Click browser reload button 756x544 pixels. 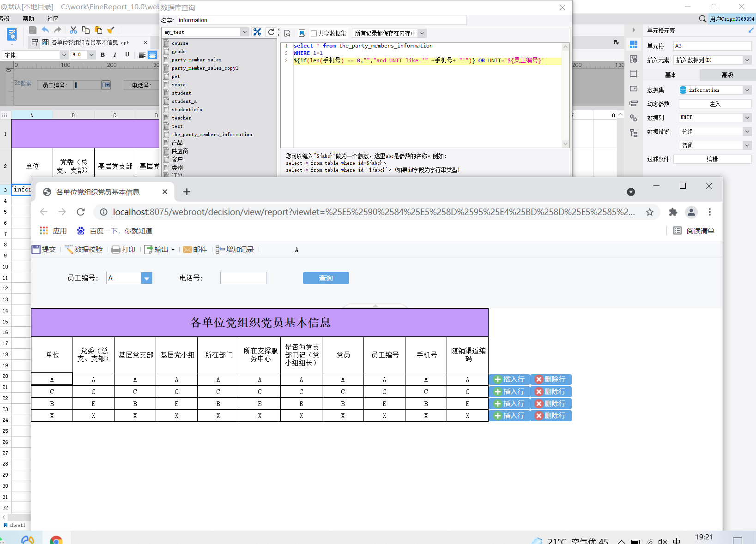pyautogui.click(x=81, y=212)
